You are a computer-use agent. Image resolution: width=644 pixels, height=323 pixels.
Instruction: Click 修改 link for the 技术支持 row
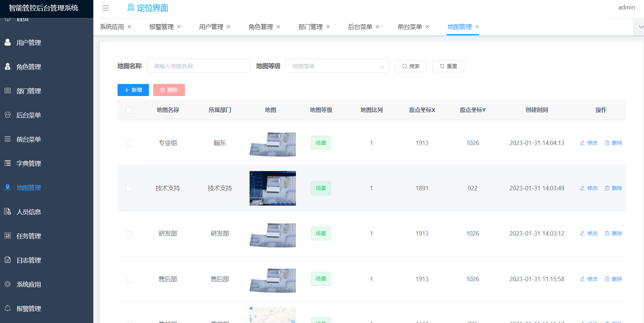589,188
